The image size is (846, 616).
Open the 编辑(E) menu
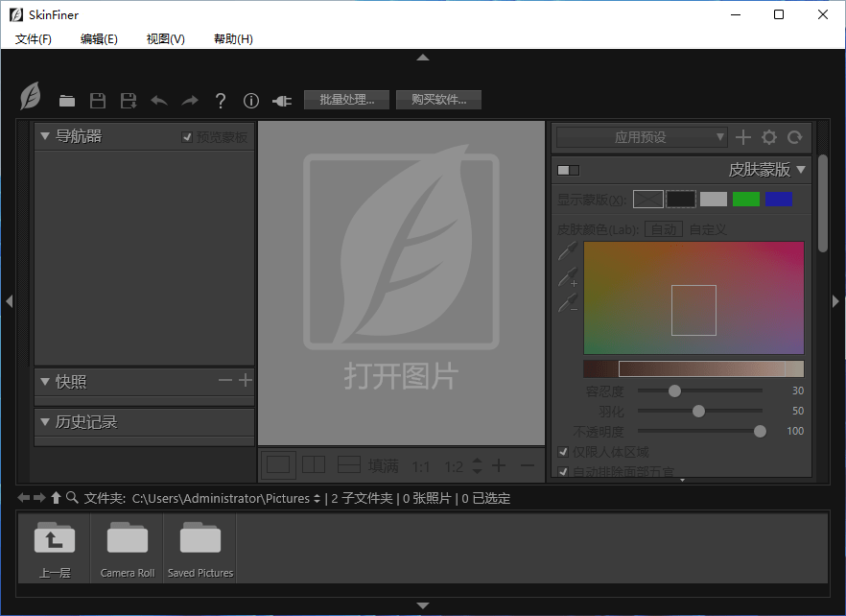point(99,39)
